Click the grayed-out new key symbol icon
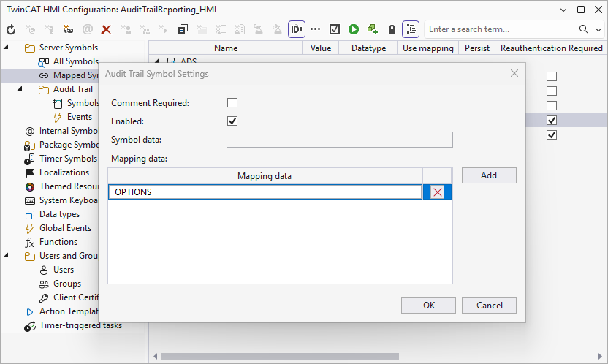Screen dimensions: 608x364 point(49,29)
